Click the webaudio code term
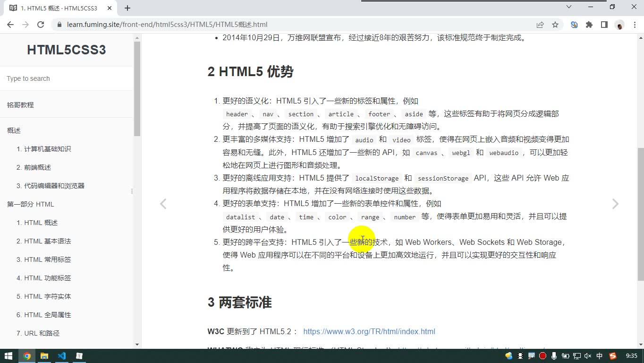 click(504, 153)
